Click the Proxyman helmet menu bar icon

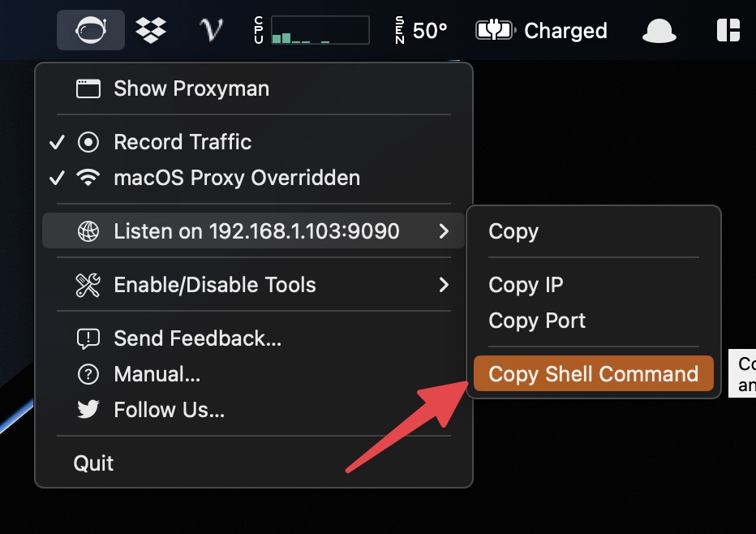91,30
